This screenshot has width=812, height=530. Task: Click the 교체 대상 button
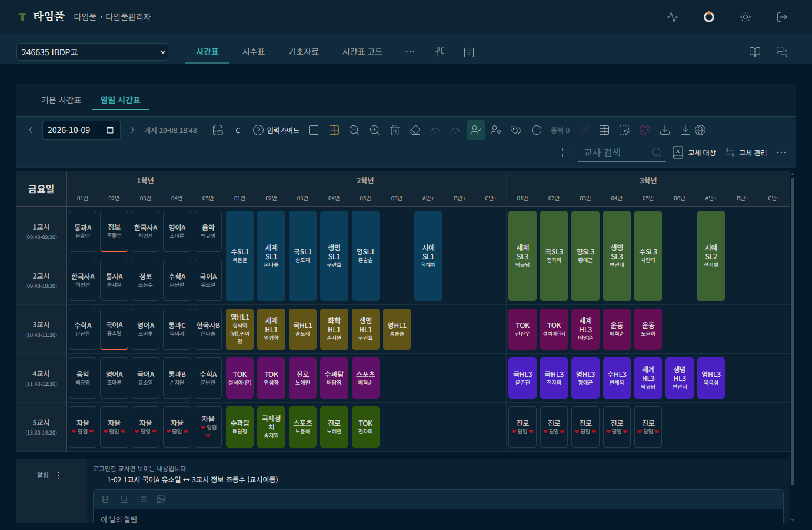tap(694, 153)
